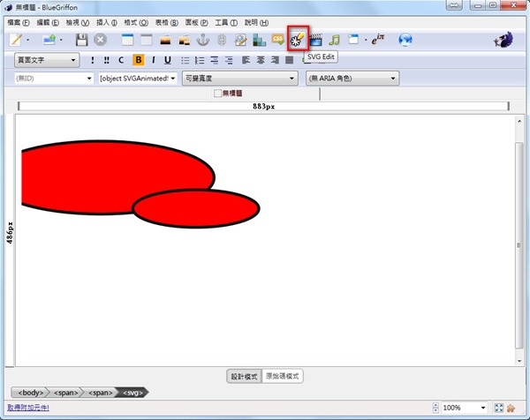
Task: Click the second grayed table icon
Action: click(147, 40)
